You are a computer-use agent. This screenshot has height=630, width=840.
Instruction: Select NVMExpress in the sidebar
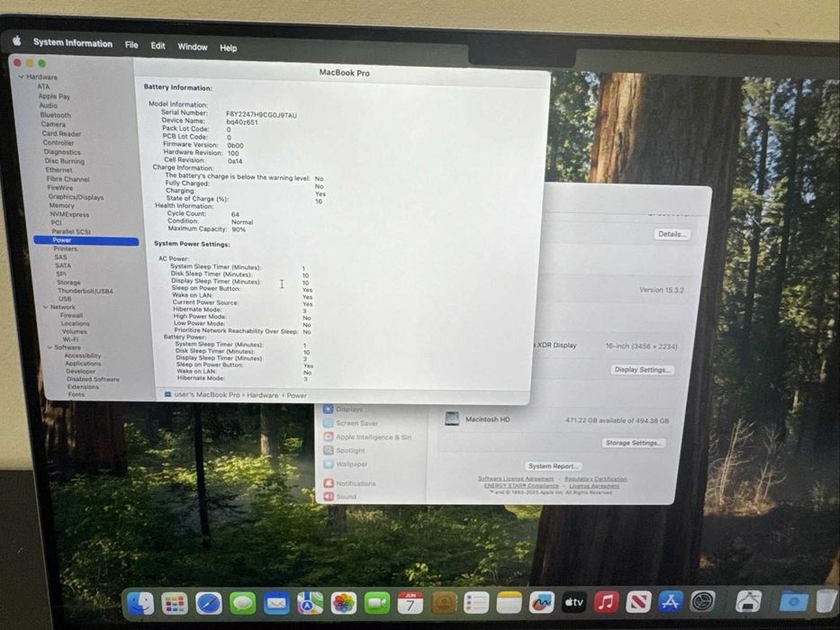pyautogui.click(x=69, y=214)
